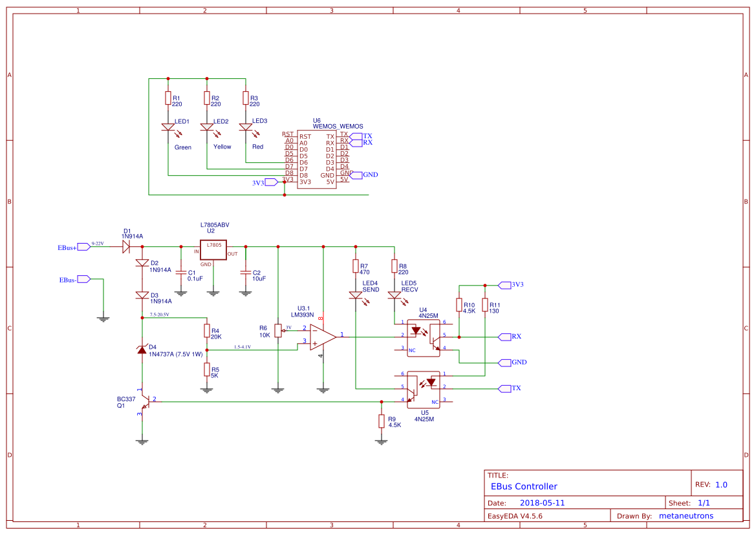Select diode D2 1N914A
This screenshot has width=756, height=535.
pos(142,263)
